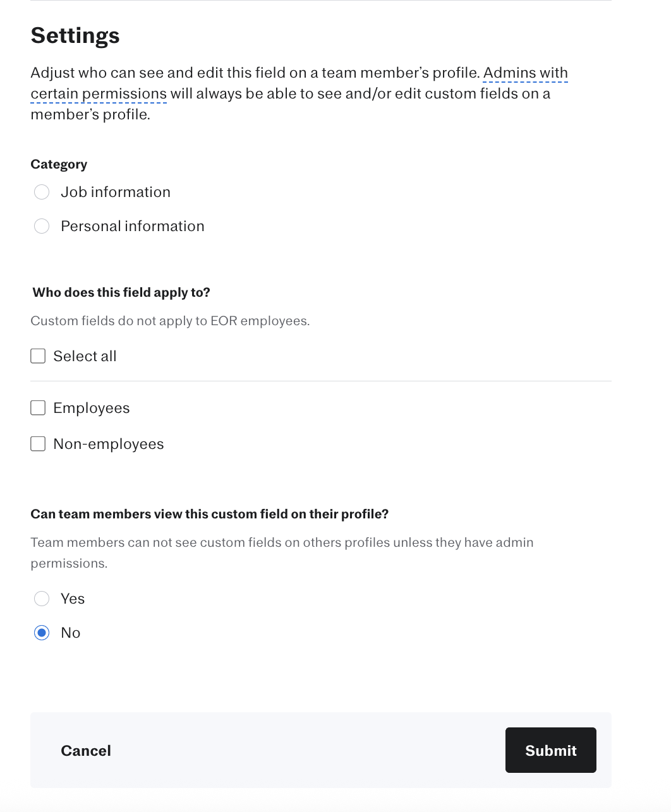Click the "No" option label text

[x=71, y=633]
